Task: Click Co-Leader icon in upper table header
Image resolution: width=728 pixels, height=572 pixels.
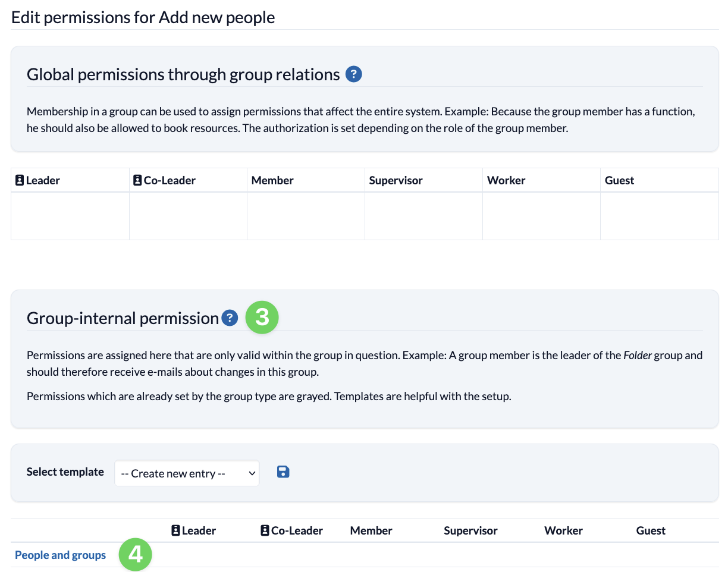Action: point(137,180)
